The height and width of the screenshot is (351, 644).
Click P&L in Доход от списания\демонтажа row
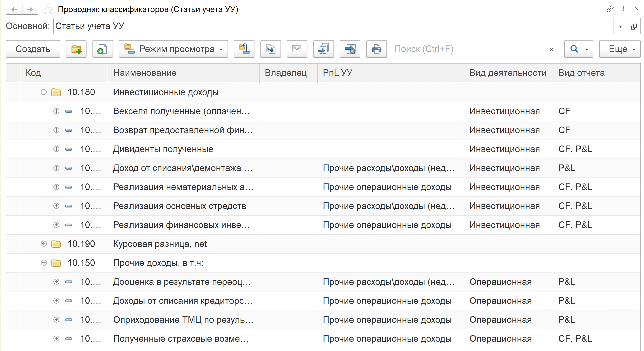click(567, 168)
